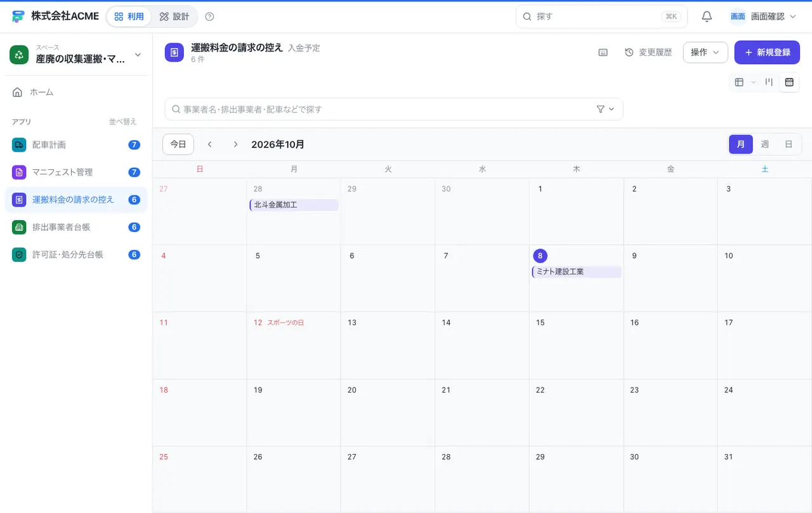Click 運搬料金の請求の控え sidebar icon
This screenshot has width=812, height=513.
point(19,199)
